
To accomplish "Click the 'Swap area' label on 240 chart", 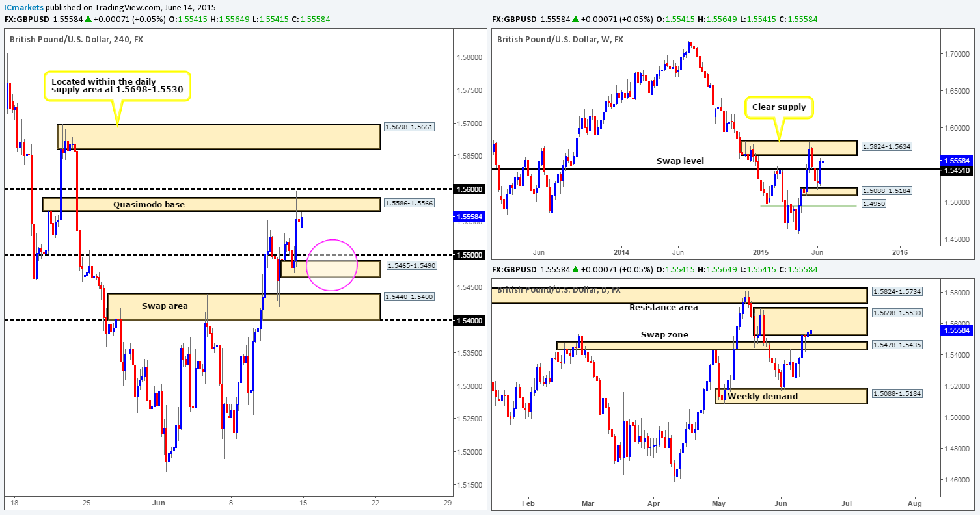I will 164,305.
